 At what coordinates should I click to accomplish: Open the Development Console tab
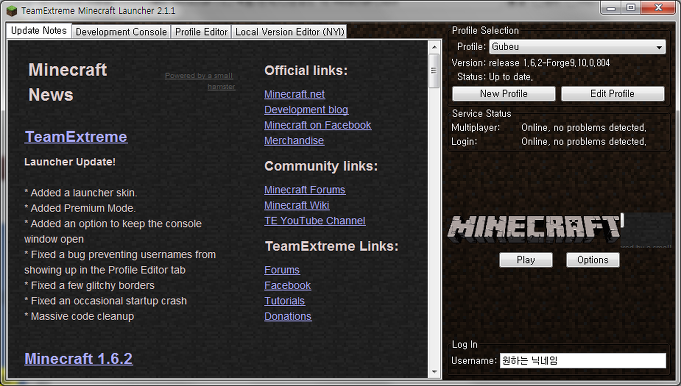coord(121,32)
